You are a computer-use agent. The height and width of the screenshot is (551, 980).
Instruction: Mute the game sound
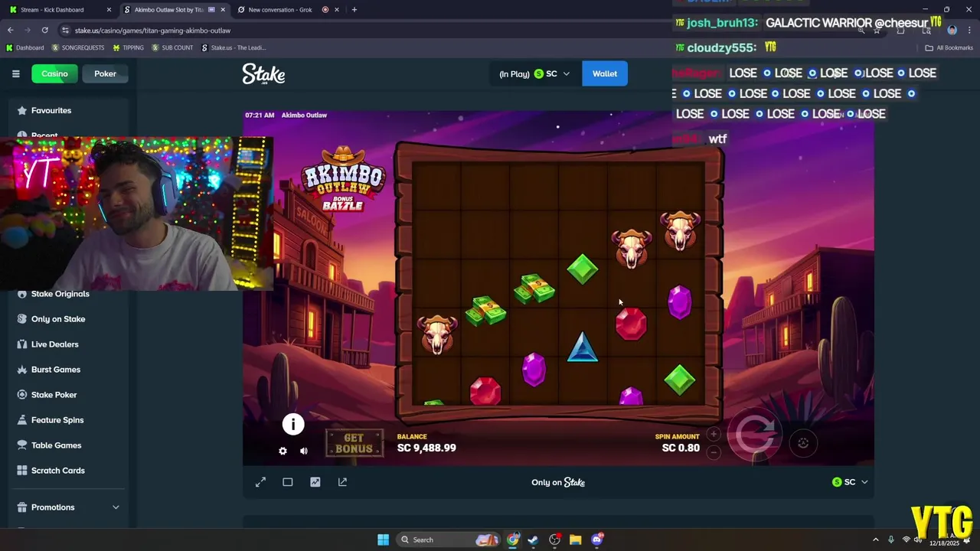click(304, 451)
